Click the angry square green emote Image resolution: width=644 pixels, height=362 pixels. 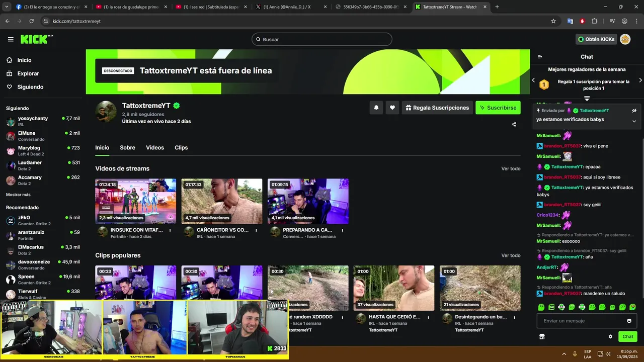point(551,307)
